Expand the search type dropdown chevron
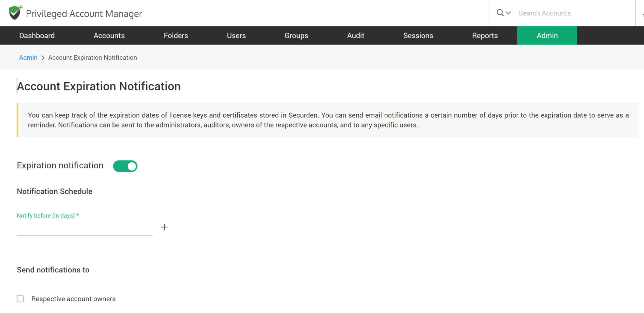The image size is (644, 313). click(x=509, y=13)
